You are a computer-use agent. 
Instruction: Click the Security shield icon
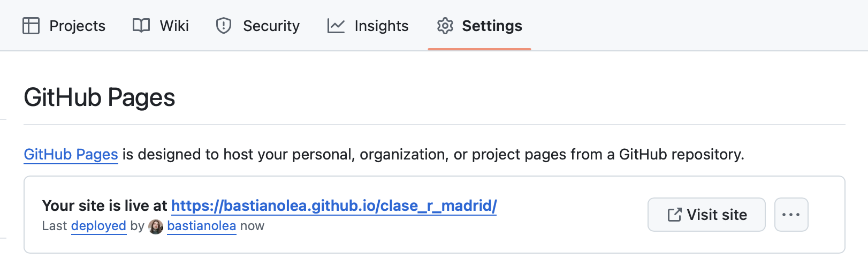(x=224, y=26)
